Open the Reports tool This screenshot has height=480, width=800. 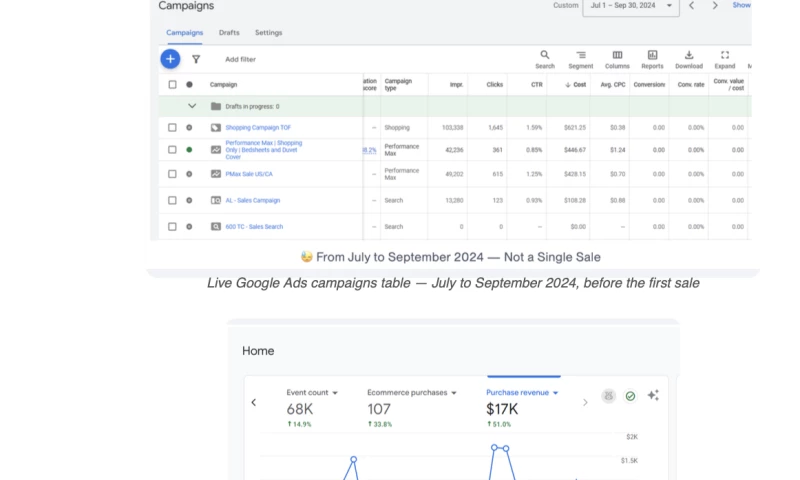coord(653,59)
